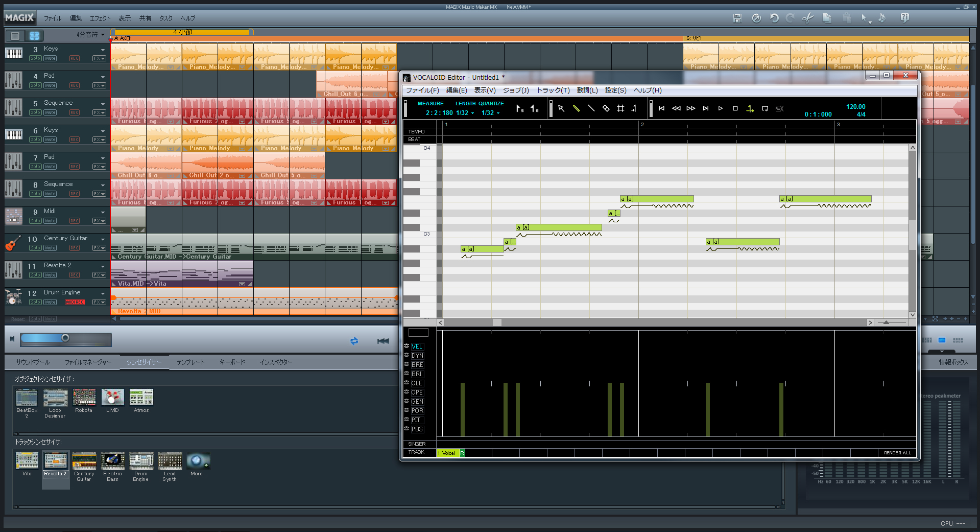Click 情報ボックス button
This screenshot has height=532, width=980.
click(x=953, y=362)
